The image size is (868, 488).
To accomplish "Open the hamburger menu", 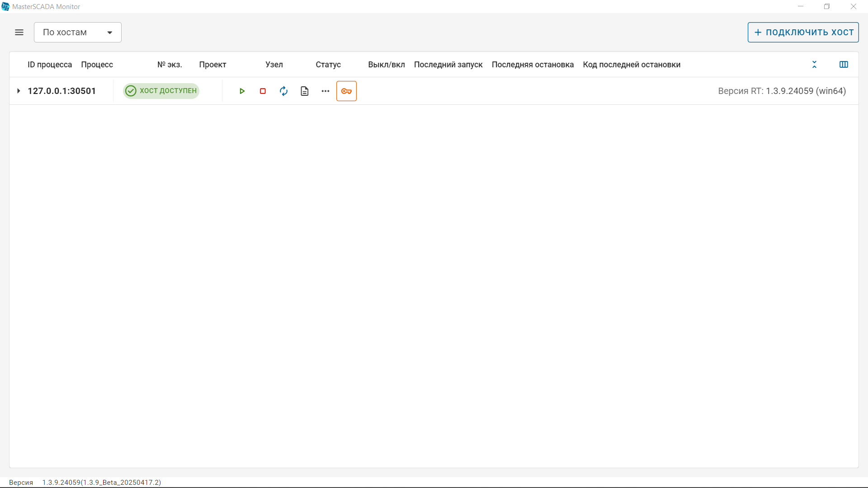I will click(19, 32).
